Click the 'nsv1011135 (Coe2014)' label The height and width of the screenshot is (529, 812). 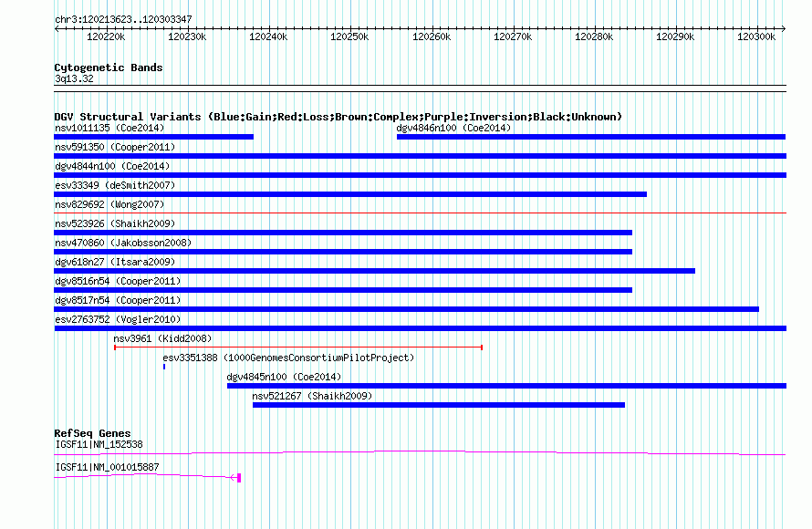[x=109, y=128]
